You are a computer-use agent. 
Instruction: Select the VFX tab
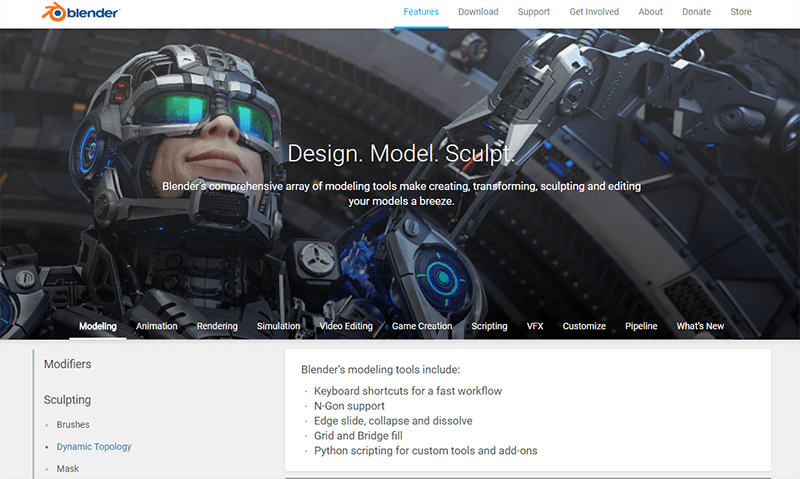pos(535,326)
